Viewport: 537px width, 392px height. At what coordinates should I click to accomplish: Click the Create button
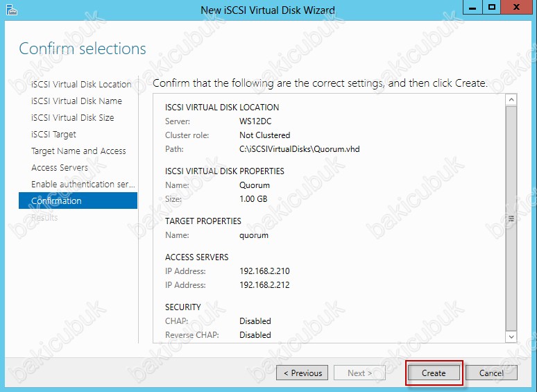(x=434, y=373)
